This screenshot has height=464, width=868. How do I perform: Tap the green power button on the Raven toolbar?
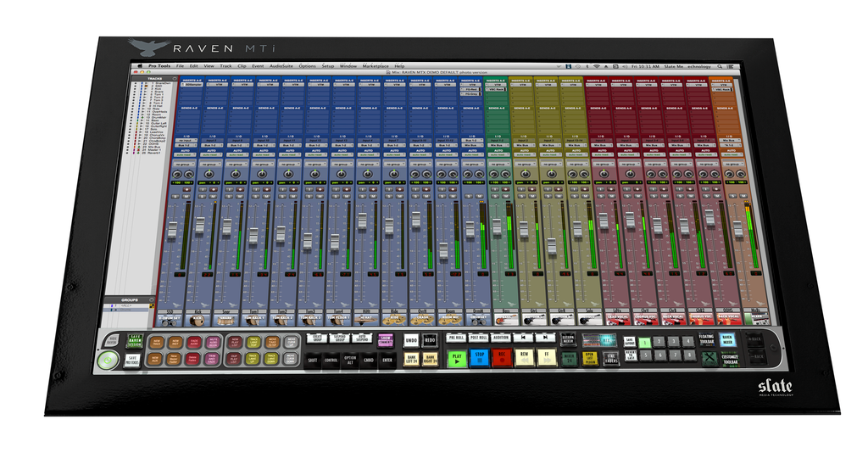(x=108, y=360)
